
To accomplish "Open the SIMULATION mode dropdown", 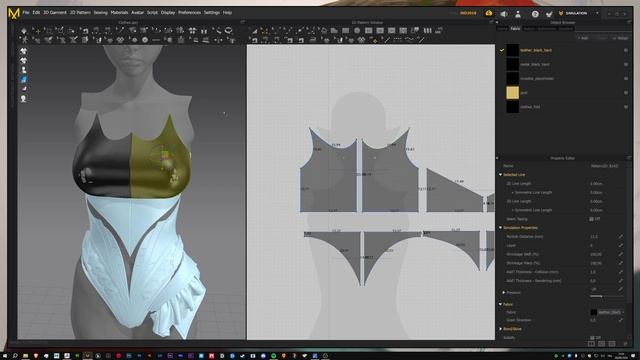I will (598, 13).
